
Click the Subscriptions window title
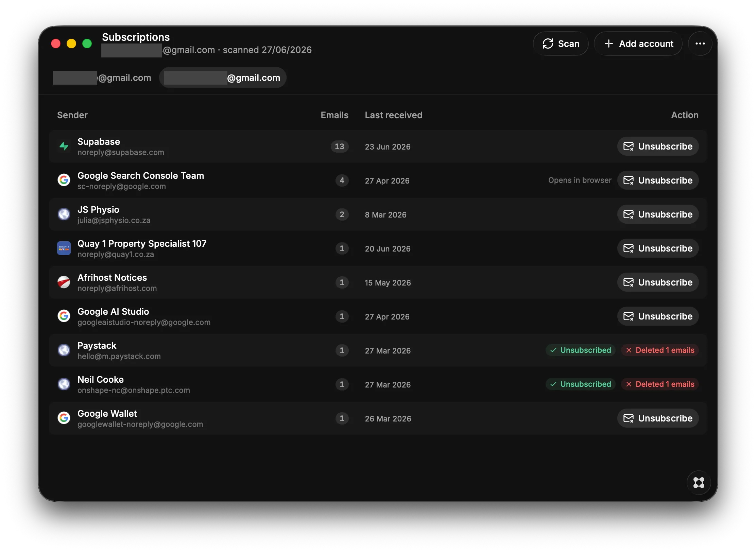[136, 37]
